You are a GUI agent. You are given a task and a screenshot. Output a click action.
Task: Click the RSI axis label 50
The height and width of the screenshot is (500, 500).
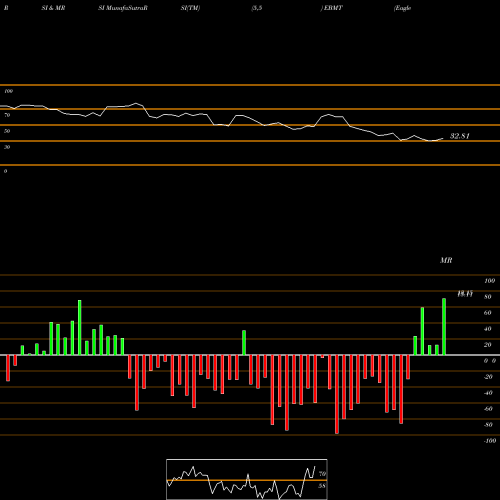pos(7,131)
